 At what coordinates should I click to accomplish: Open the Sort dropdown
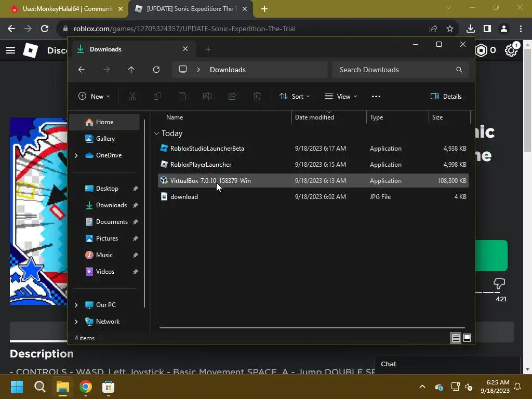294,96
